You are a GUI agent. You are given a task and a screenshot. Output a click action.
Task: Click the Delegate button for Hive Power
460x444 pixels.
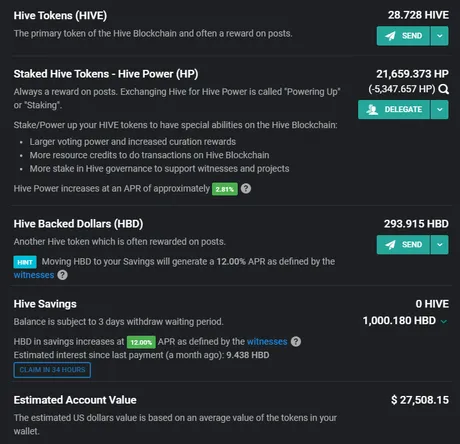(x=394, y=110)
